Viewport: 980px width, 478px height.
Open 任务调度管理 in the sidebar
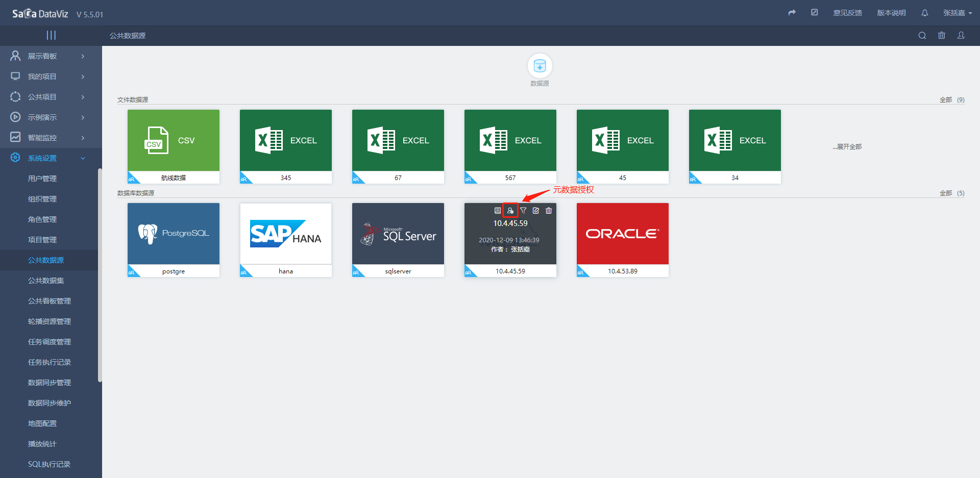pos(50,342)
